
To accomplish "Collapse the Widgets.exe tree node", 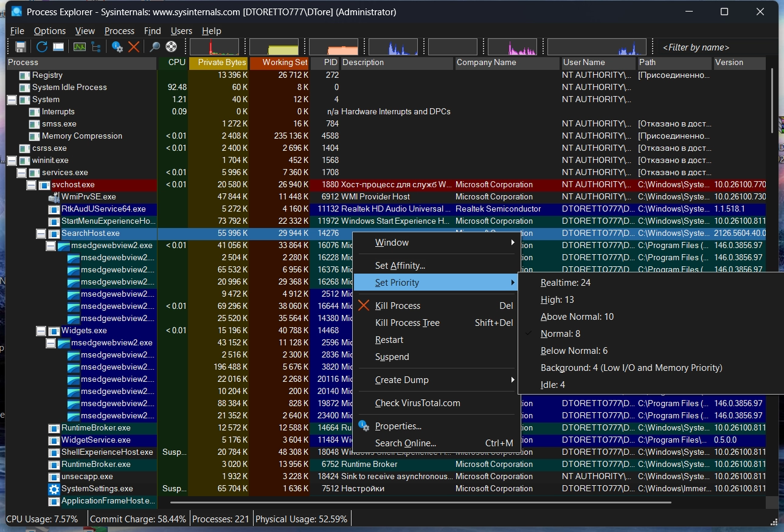I will click(x=41, y=331).
